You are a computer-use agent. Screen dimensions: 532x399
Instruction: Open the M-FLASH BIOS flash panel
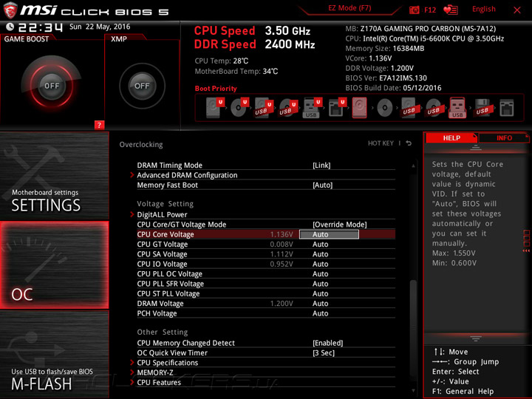point(54,354)
